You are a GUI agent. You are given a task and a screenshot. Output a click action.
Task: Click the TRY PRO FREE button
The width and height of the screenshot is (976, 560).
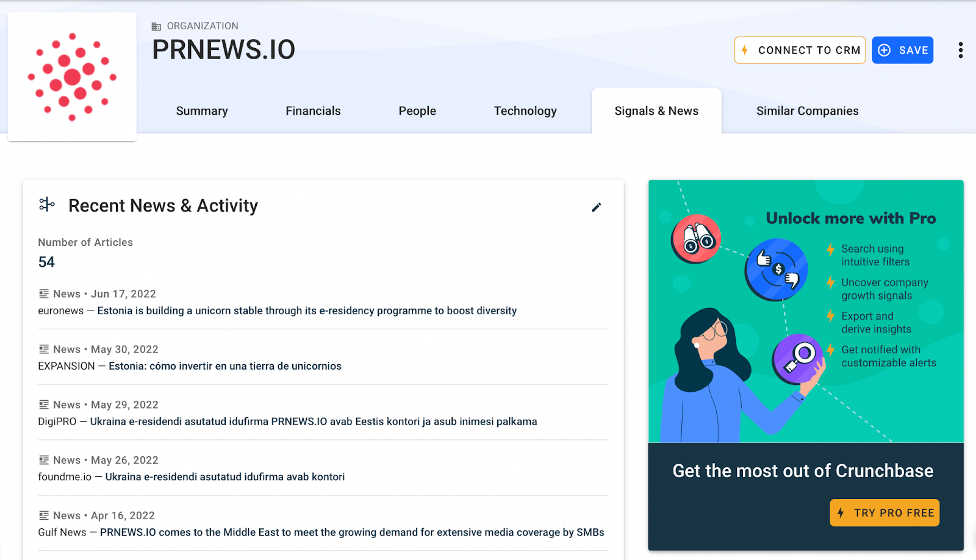(x=884, y=513)
